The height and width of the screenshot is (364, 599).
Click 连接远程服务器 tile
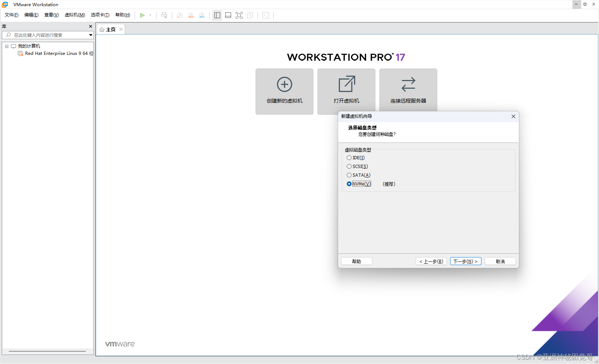coord(408,89)
